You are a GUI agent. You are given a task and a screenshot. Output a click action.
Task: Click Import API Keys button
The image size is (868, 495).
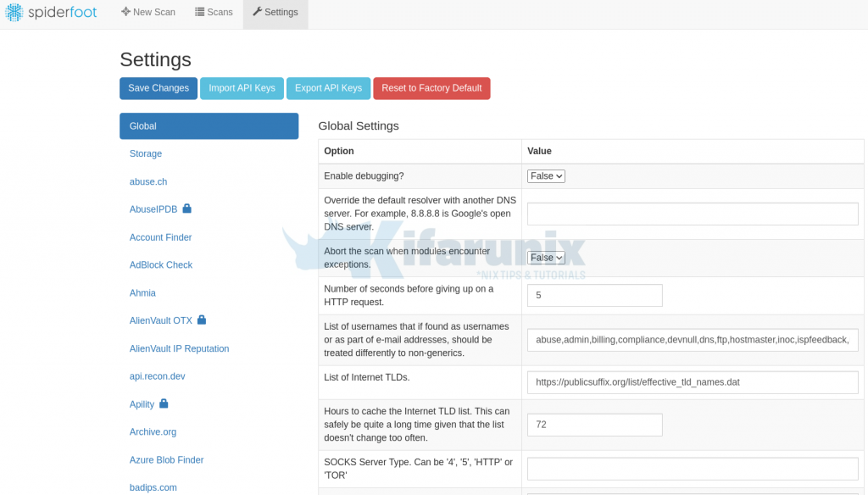[242, 88]
